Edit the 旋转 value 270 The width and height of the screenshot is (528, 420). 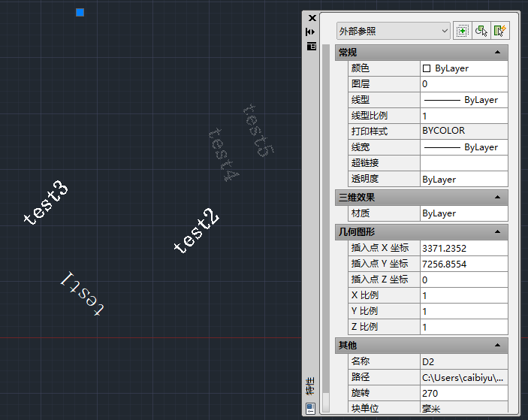click(x=463, y=393)
